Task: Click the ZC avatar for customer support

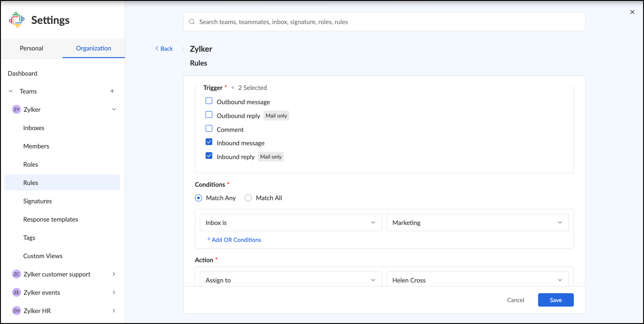Action: click(x=17, y=274)
